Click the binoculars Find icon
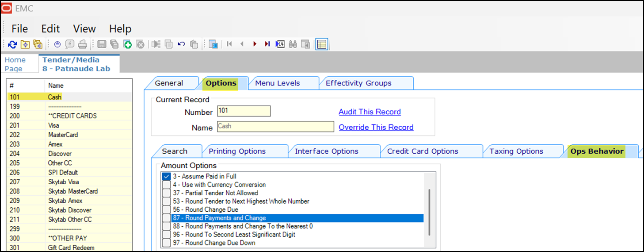This screenshot has height=252, width=644. pyautogui.click(x=293, y=44)
